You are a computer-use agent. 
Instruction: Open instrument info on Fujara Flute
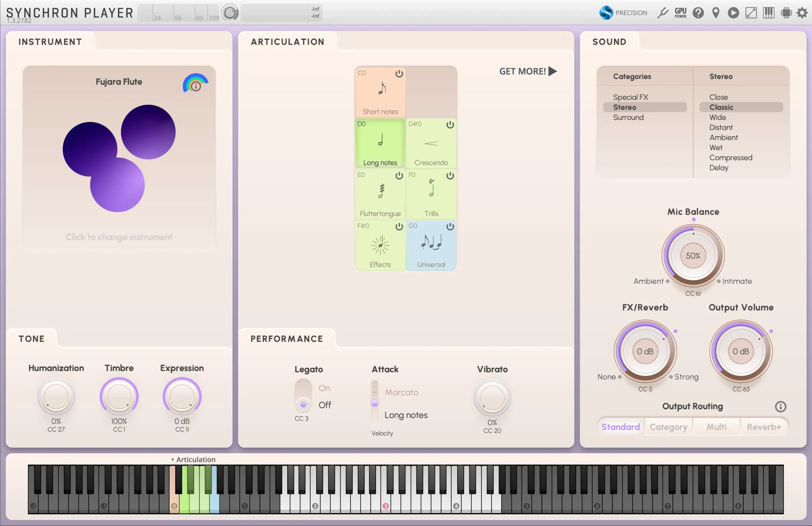click(x=196, y=86)
